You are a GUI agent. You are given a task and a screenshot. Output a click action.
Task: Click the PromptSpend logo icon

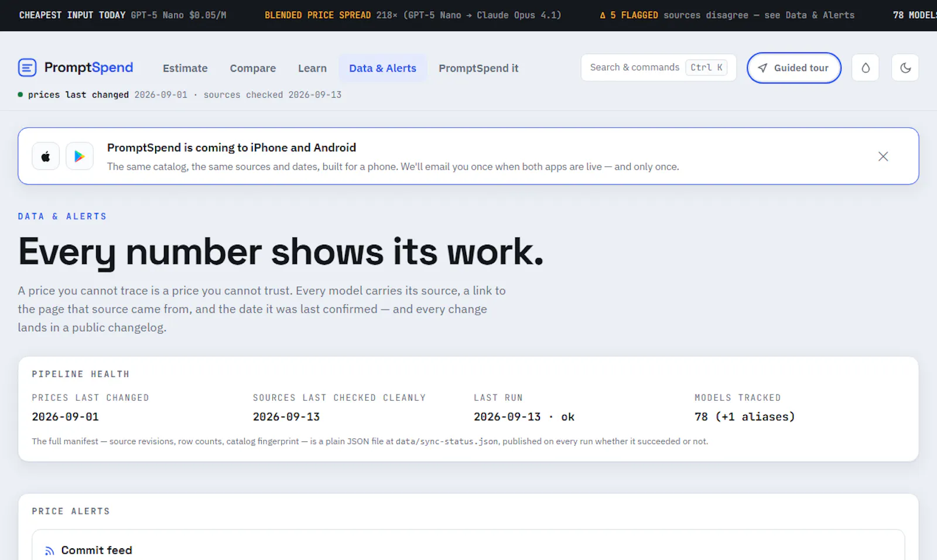[x=27, y=68]
